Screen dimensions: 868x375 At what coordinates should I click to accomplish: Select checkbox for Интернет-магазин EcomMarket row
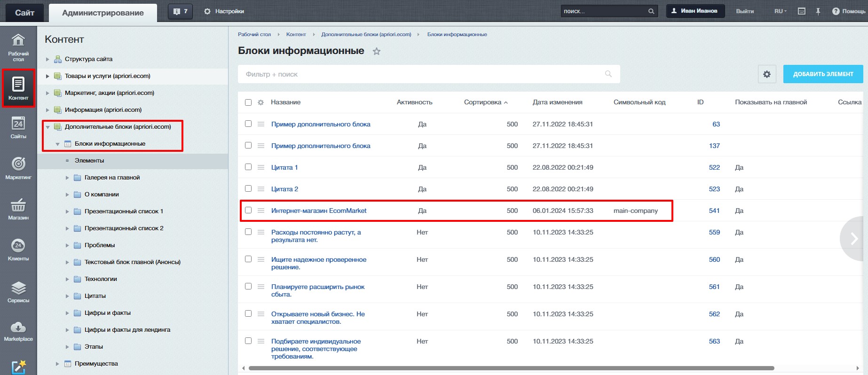(x=248, y=211)
